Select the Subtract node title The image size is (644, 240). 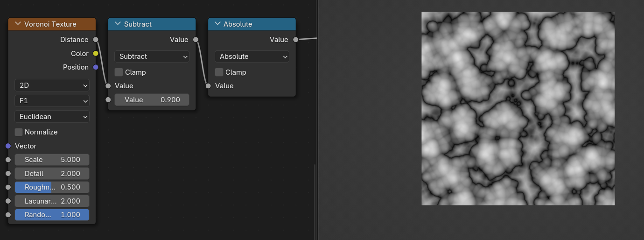tap(138, 24)
